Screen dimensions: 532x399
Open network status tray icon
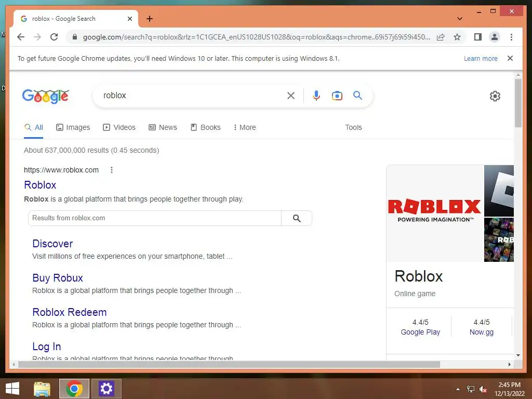471,389
